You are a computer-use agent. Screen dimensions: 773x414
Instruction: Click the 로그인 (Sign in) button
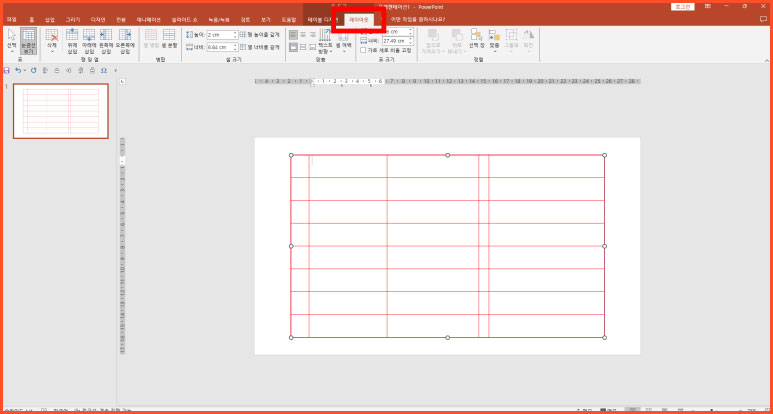pos(683,6)
